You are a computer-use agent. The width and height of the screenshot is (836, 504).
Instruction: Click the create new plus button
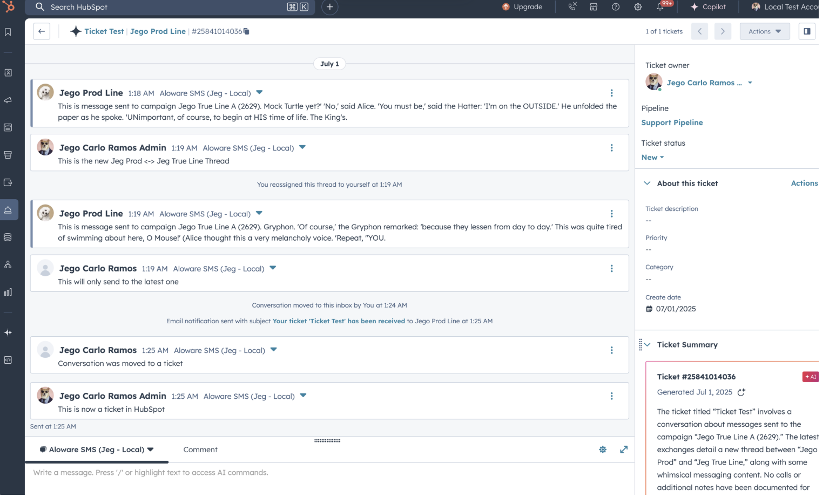[x=330, y=7]
